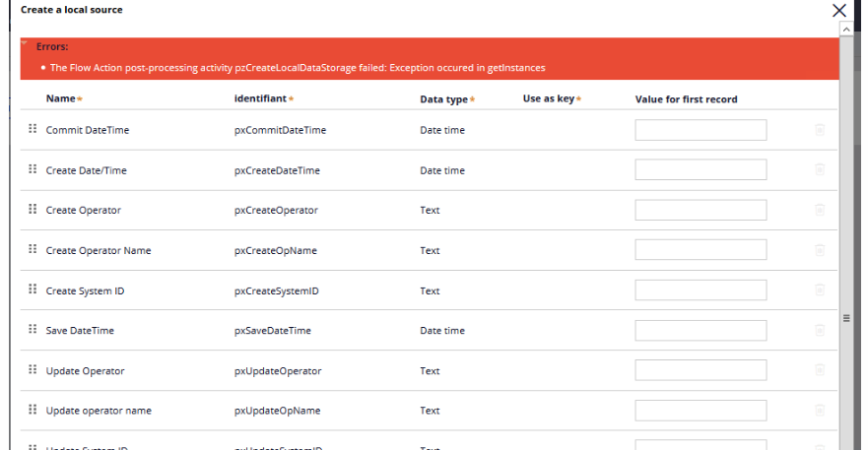
Task: Click scrollbar up arrow
Action: tap(846, 30)
